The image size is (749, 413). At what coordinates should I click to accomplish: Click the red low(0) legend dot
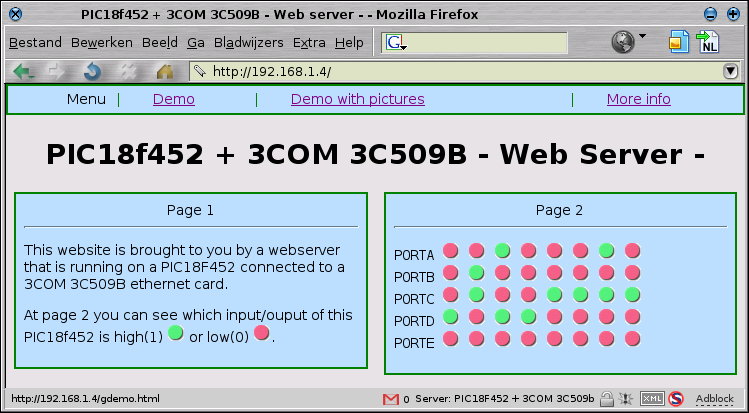[x=261, y=333]
